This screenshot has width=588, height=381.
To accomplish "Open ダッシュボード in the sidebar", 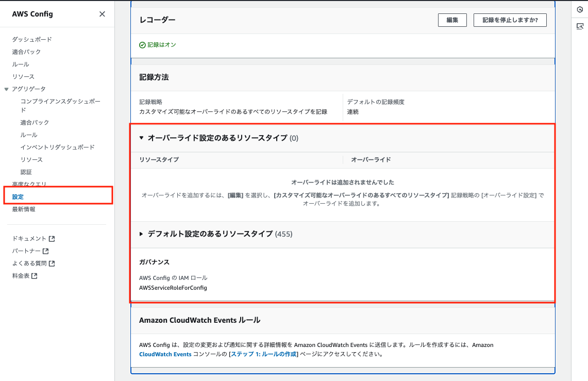I will point(32,40).
